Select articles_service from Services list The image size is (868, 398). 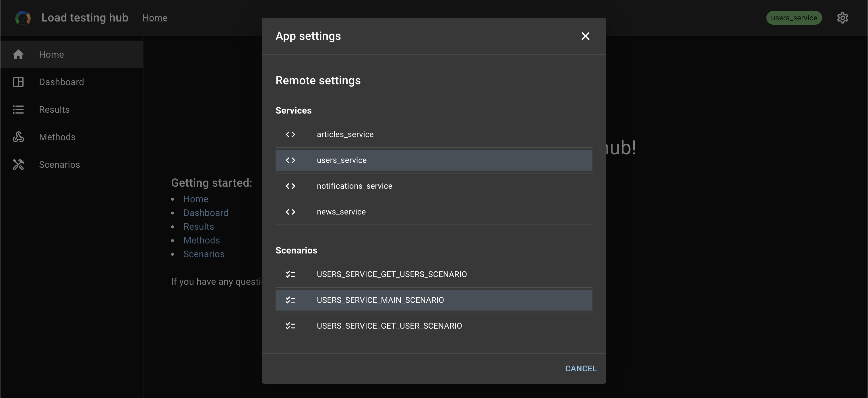pyautogui.click(x=434, y=134)
